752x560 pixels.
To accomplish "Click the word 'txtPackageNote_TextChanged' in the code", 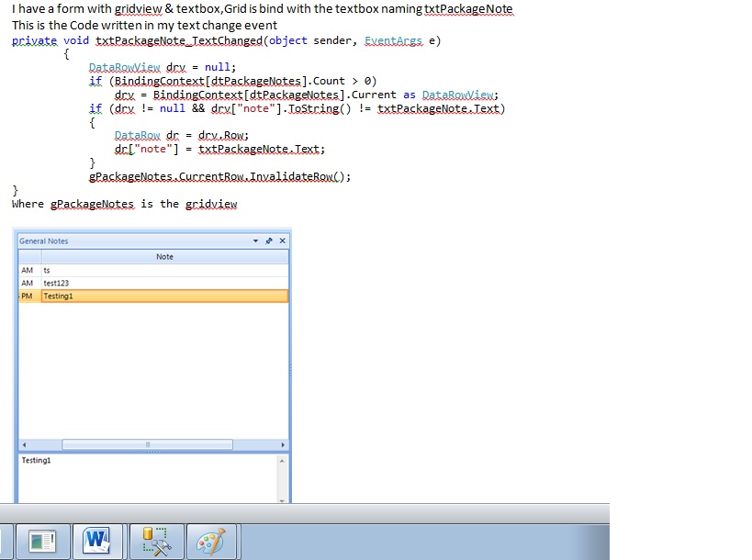I will (179, 40).
